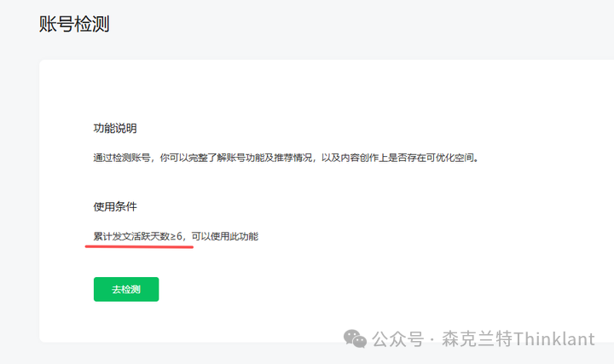614x364 pixels.
Task: Click the dot separator in the watermark
Action: tap(432, 340)
